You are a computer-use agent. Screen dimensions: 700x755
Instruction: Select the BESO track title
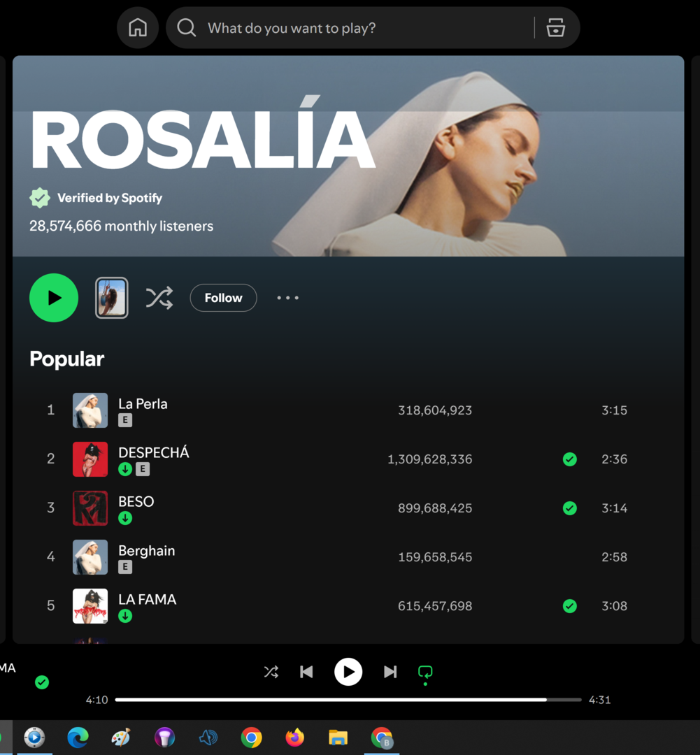[136, 501]
